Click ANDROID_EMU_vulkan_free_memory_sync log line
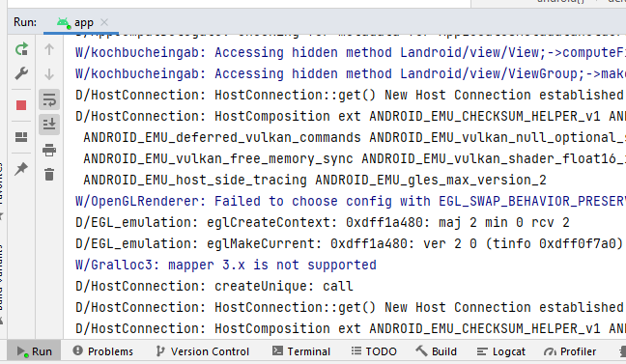This screenshot has height=364, width=626. pyautogui.click(x=355, y=159)
